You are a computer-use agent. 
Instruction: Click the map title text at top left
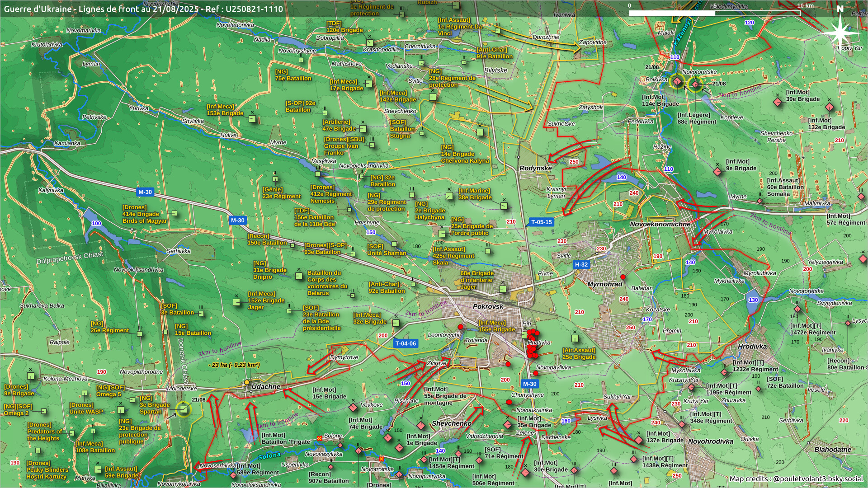tap(143, 9)
